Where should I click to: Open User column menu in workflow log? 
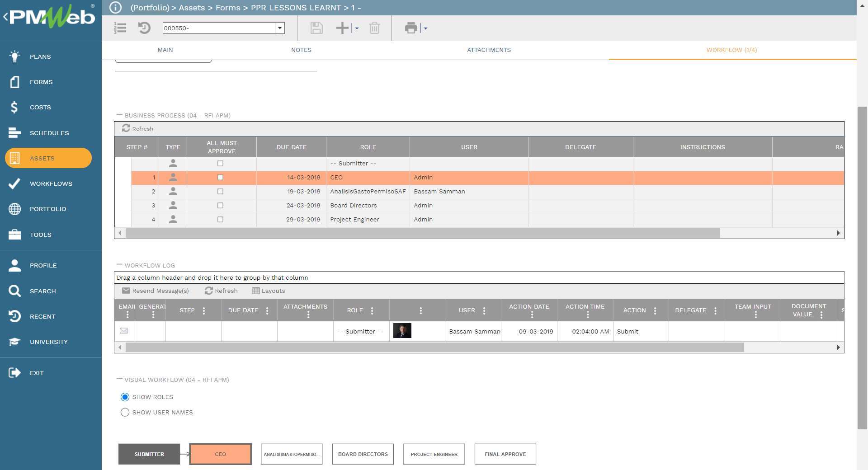pyautogui.click(x=484, y=310)
